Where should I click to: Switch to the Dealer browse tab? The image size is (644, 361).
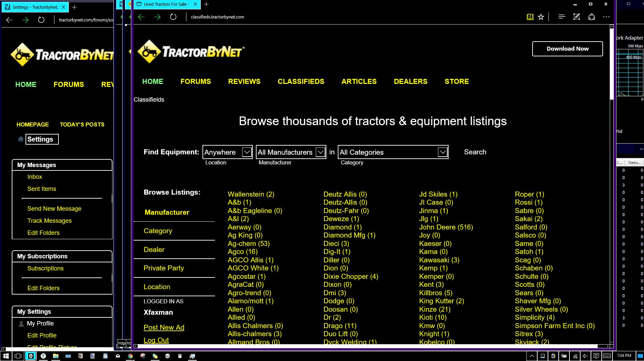click(154, 250)
